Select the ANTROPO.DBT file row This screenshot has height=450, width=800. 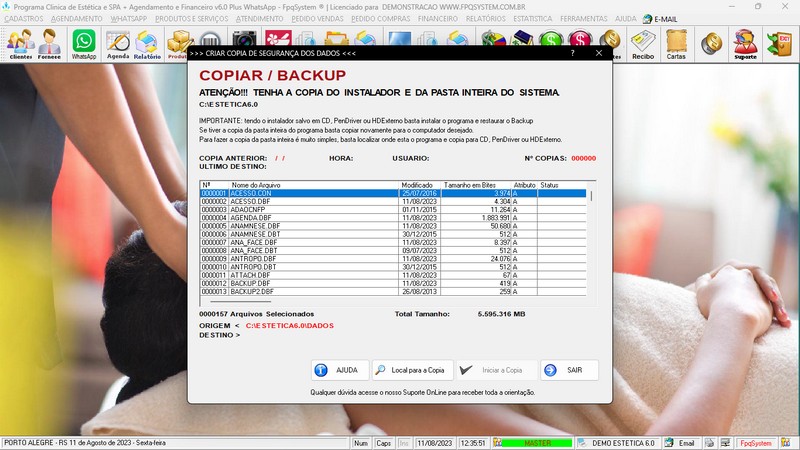pyautogui.click(x=393, y=267)
